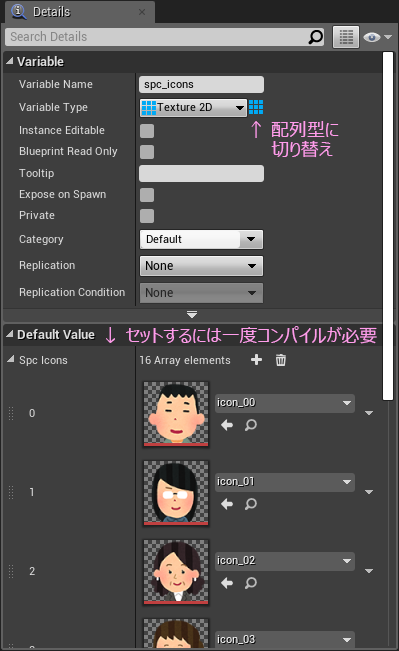This screenshot has width=399, height=651.
Task: Open the property matrix grid view button
Action: (x=346, y=37)
